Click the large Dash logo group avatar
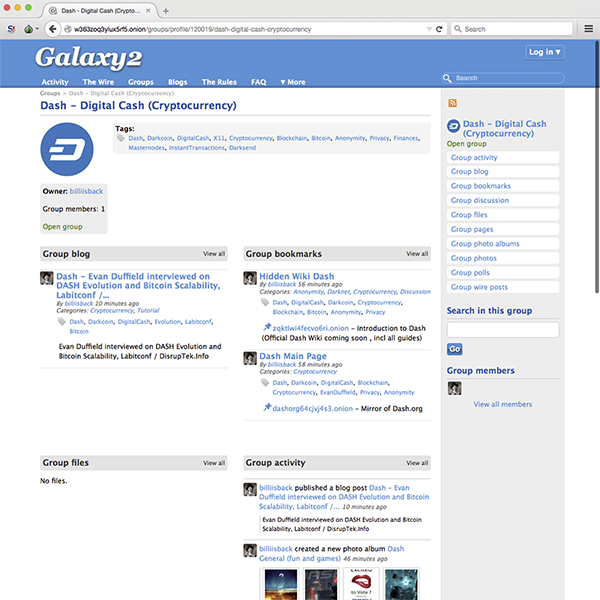600x600 pixels. [x=67, y=149]
